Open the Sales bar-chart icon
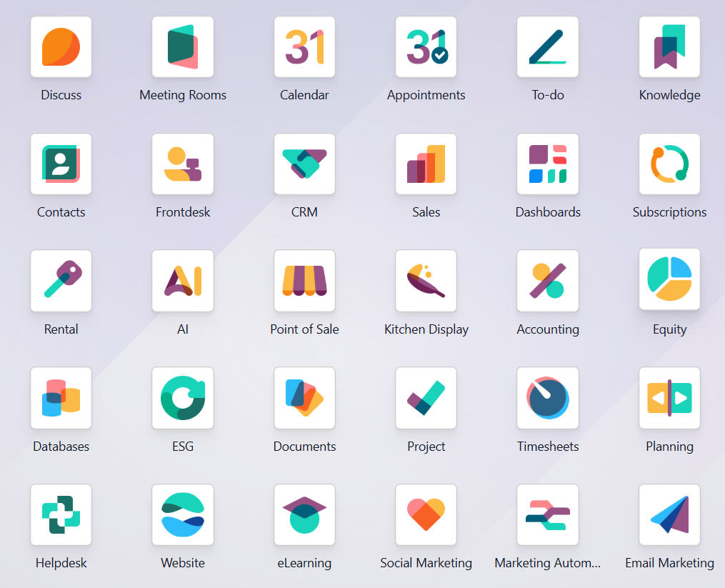This screenshot has width=725, height=588. [426, 164]
